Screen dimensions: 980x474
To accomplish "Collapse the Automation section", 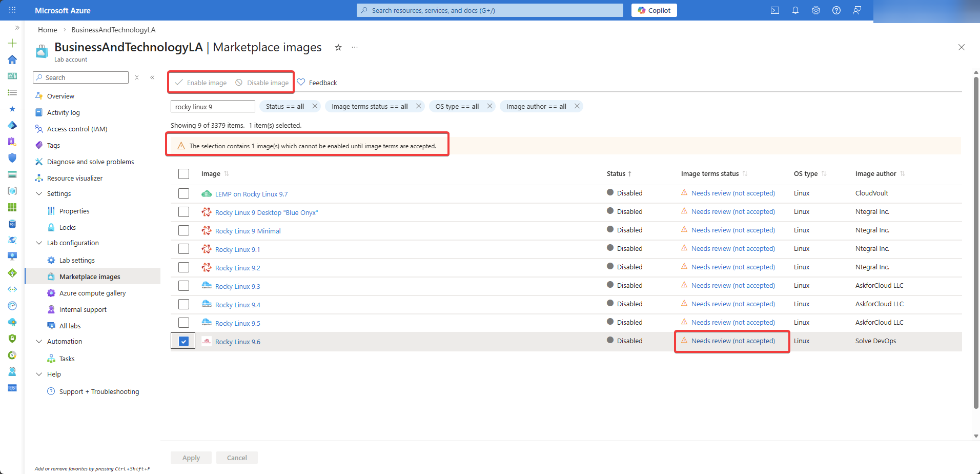I will click(x=39, y=341).
